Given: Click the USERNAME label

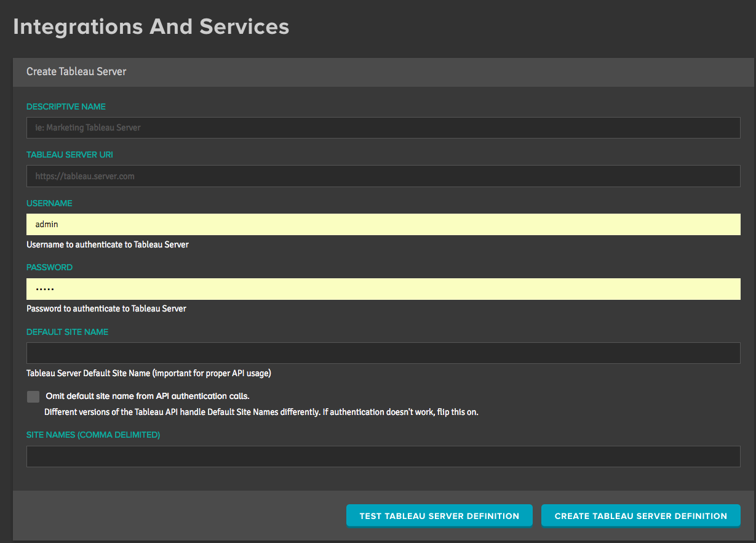Looking at the screenshot, I should click(49, 203).
